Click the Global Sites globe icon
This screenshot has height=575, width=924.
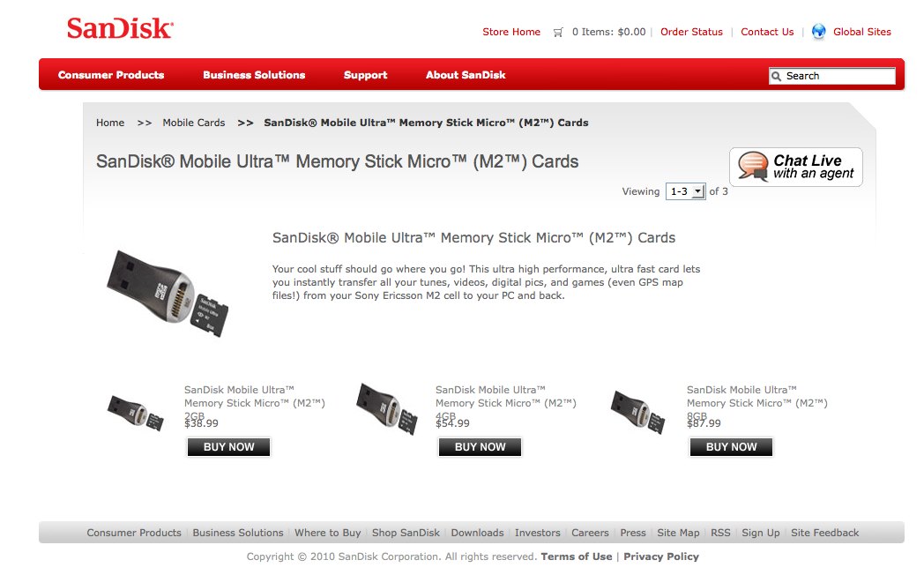pyautogui.click(x=818, y=32)
